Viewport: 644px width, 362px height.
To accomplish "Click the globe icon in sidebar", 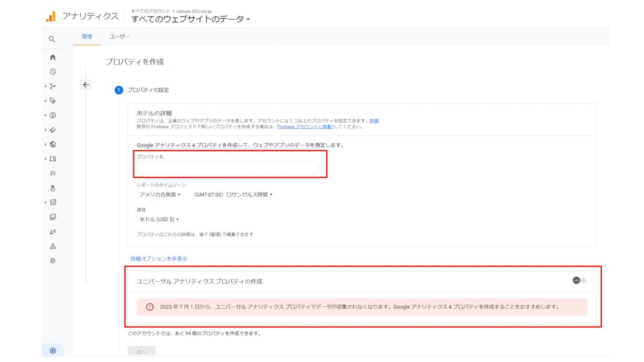I will pyautogui.click(x=53, y=145).
